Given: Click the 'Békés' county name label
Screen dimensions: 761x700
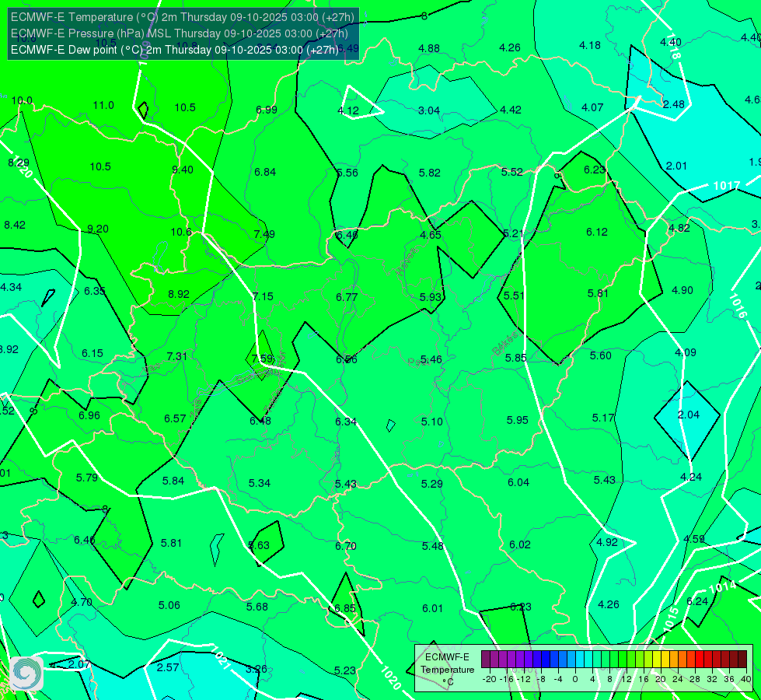Looking at the screenshot, I should (x=504, y=343).
